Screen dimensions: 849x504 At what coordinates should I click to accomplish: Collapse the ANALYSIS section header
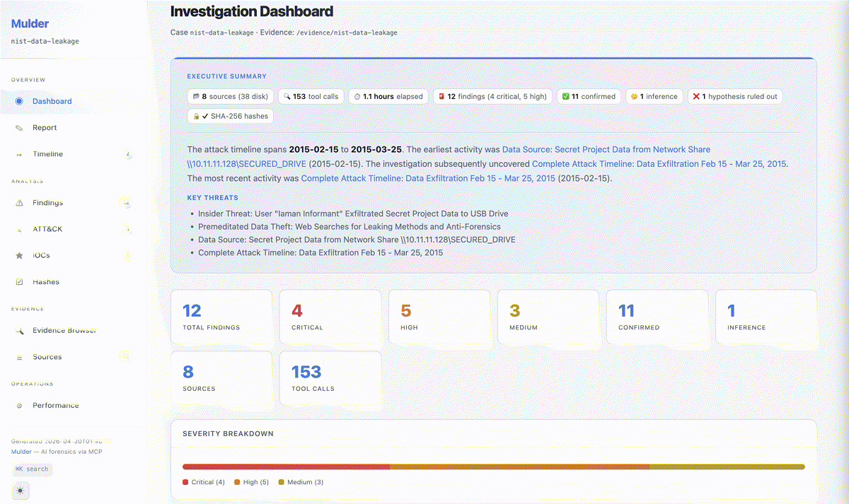click(x=28, y=181)
